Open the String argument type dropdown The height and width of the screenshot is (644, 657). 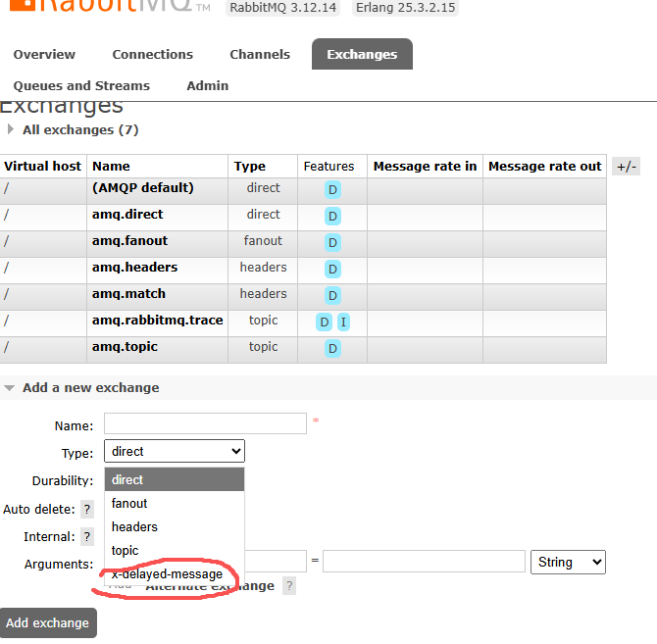point(568,562)
